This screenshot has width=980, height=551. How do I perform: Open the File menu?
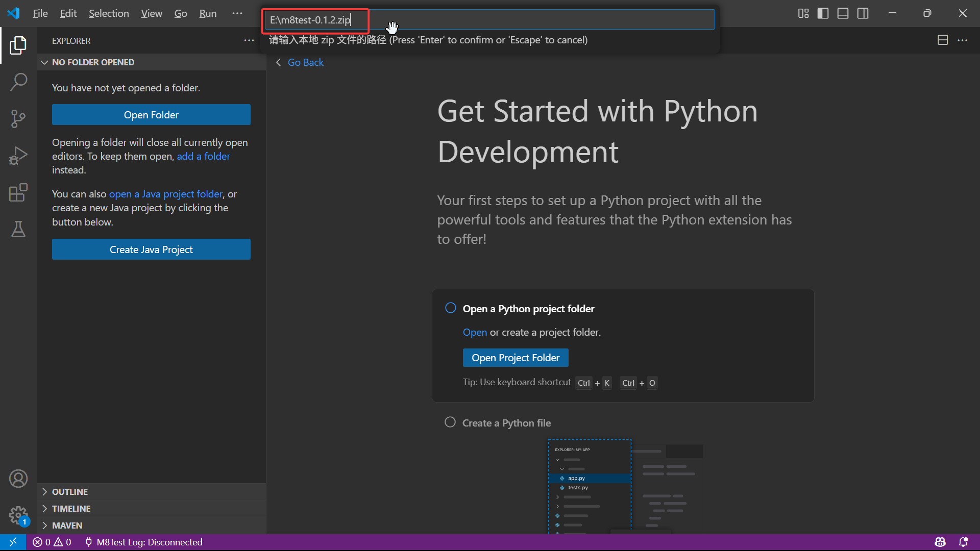click(40, 13)
